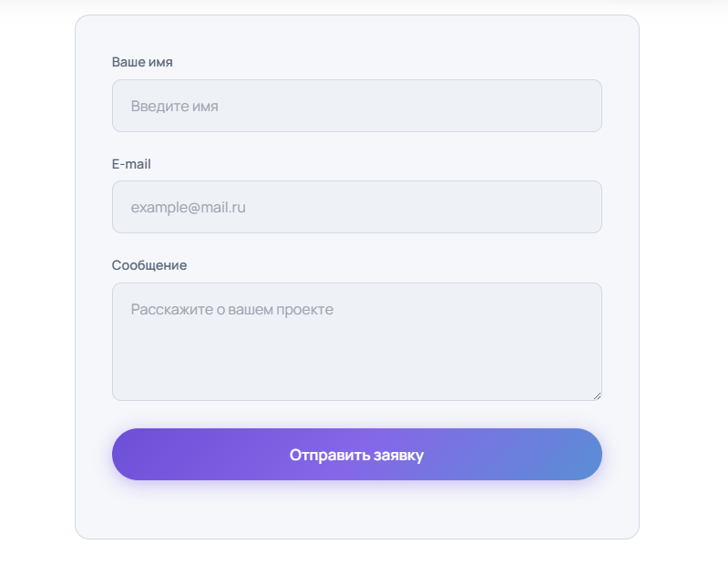Select the "E-mail" field label
Image resolution: width=728 pixels, height=586 pixels.
[x=131, y=164]
